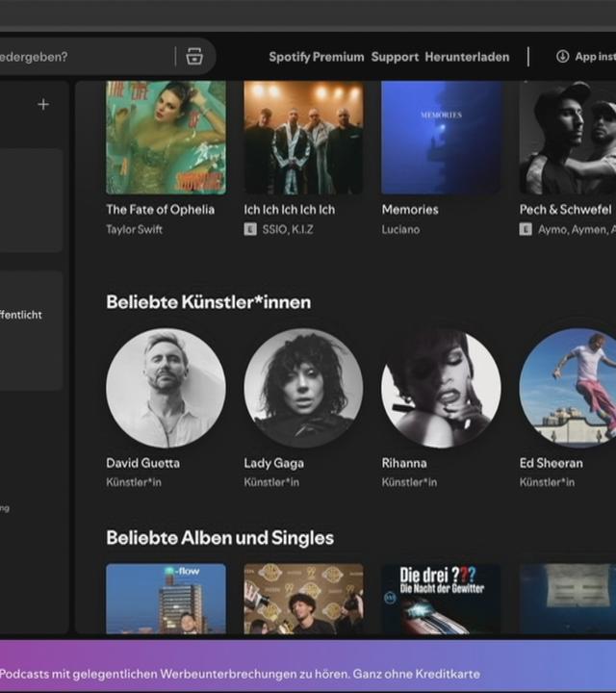Click Beliebte Künstler*innen section heading
616x693 pixels.
[x=208, y=302]
